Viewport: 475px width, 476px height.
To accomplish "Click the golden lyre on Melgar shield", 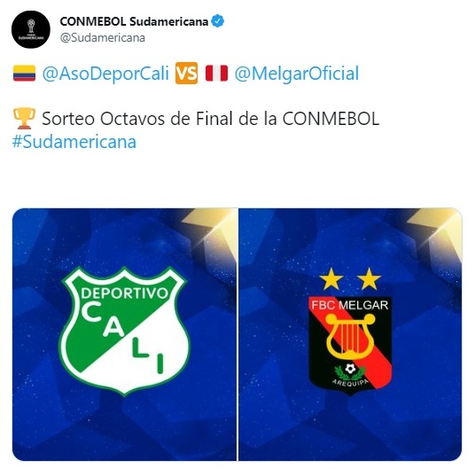I will tap(350, 336).
